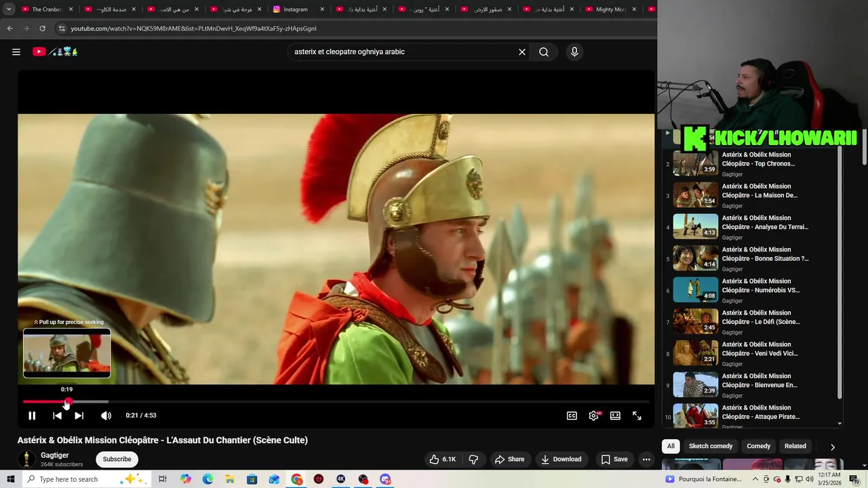Select the All filter chip

tap(671, 446)
